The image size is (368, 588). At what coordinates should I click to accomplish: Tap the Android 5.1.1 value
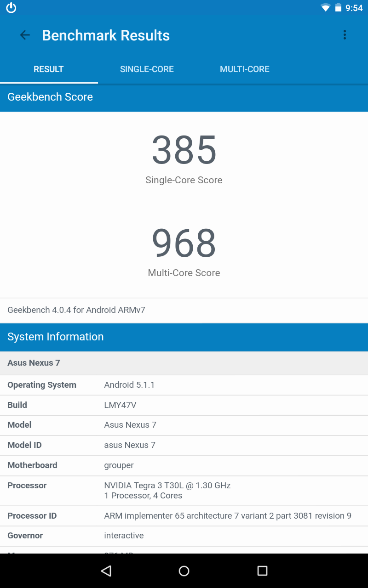coord(129,385)
